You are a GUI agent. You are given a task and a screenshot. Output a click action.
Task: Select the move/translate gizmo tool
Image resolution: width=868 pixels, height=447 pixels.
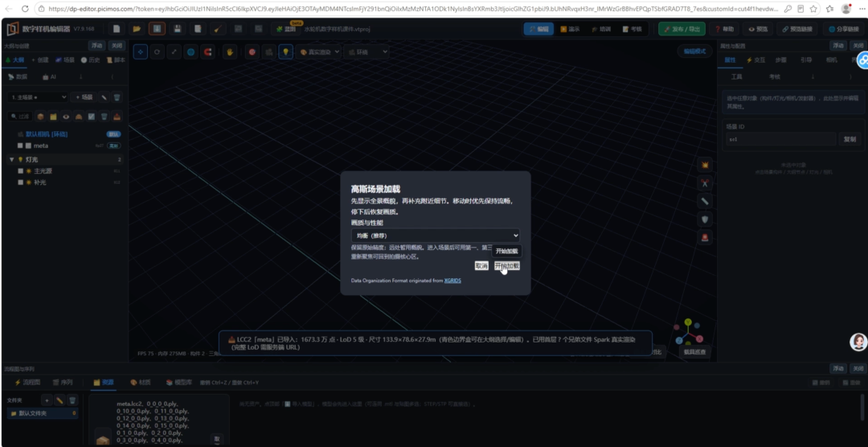pyautogui.click(x=140, y=51)
